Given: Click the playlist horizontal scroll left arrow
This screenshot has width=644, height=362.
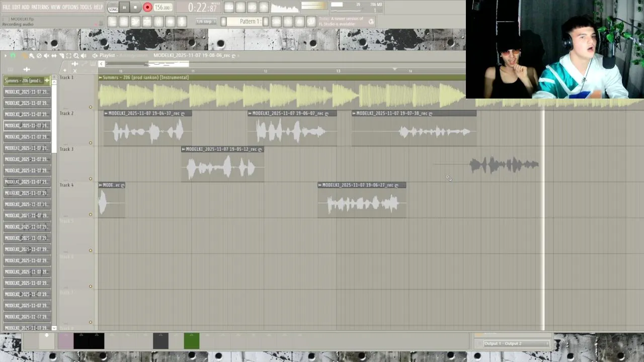Looking at the screenshot, I should tap(101, 64).
